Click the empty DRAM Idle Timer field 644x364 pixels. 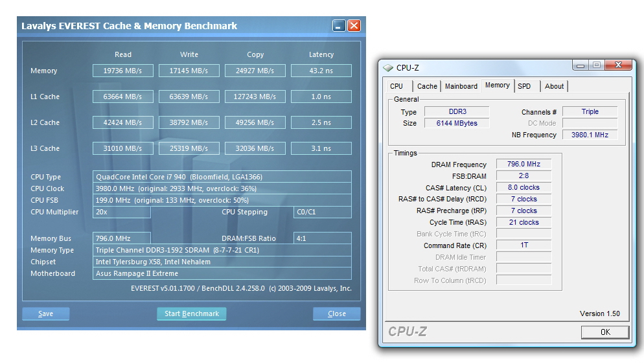pyautogui.click(x=523, y=257)
